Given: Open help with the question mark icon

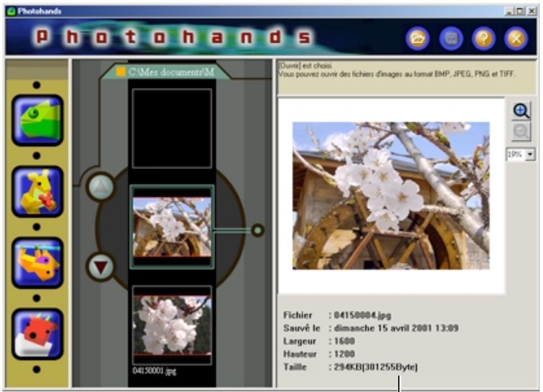Looking at the screenshot, I should click(483, 38).
